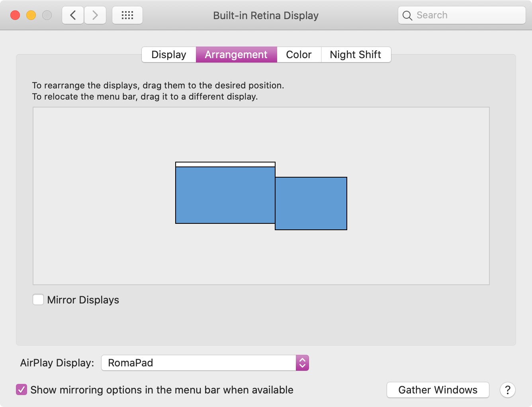This screenshot has height=407, width=532.
Task: Click the magnifying glass search icon
Action: click(x=407, y=16)
